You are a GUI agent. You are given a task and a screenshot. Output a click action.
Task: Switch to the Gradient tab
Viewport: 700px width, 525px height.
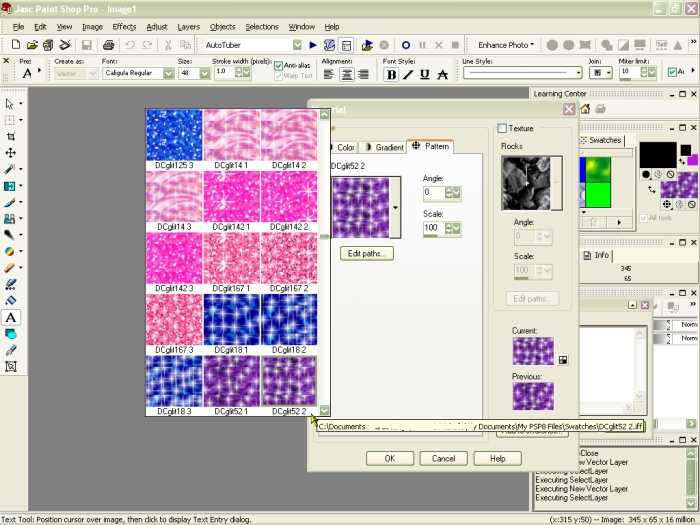click(x=384, y=147)
